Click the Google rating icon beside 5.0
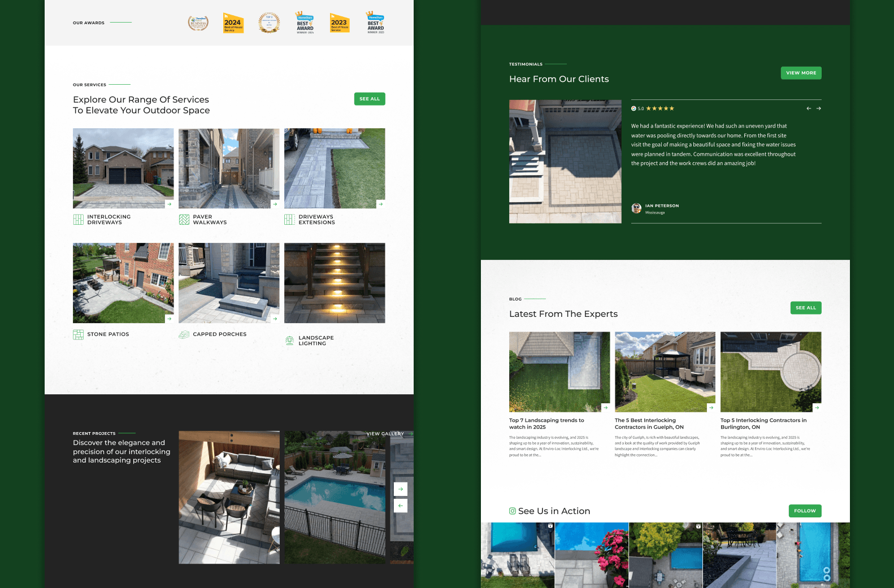The height and width of the screenshot is (588, 894). (633, 108)
